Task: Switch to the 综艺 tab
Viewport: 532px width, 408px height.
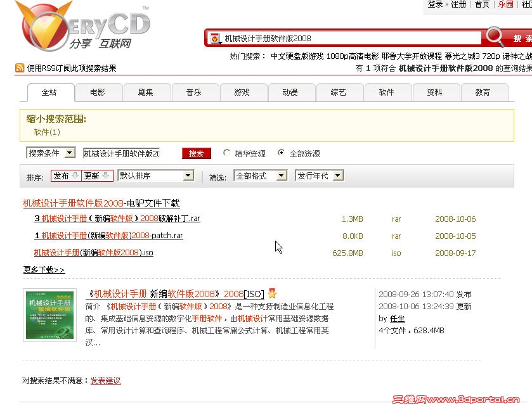Action: tap(339, 92)
